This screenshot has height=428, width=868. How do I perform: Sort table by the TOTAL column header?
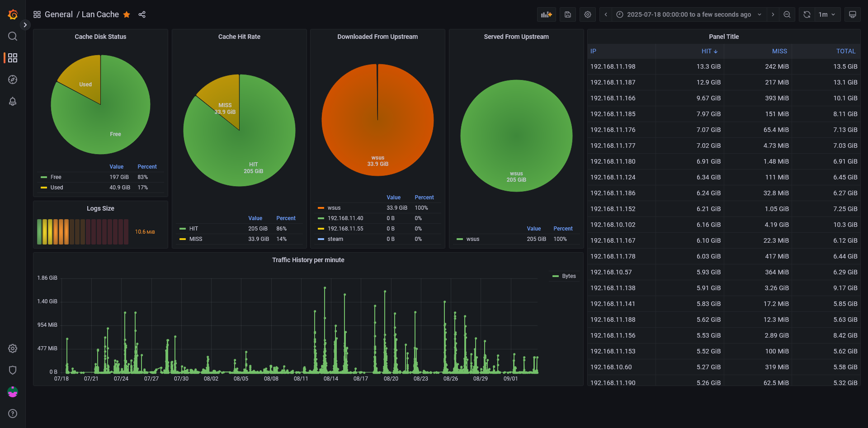[845, 51]
